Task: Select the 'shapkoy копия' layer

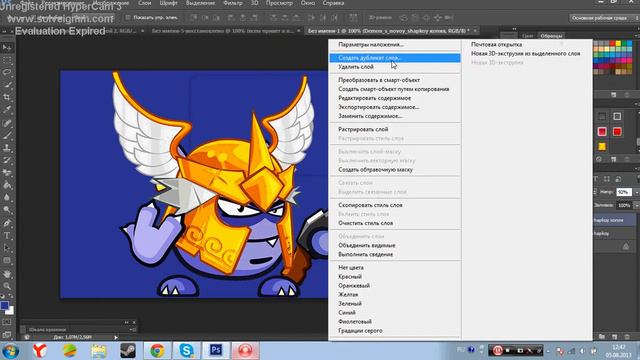Action: point(614,220)
